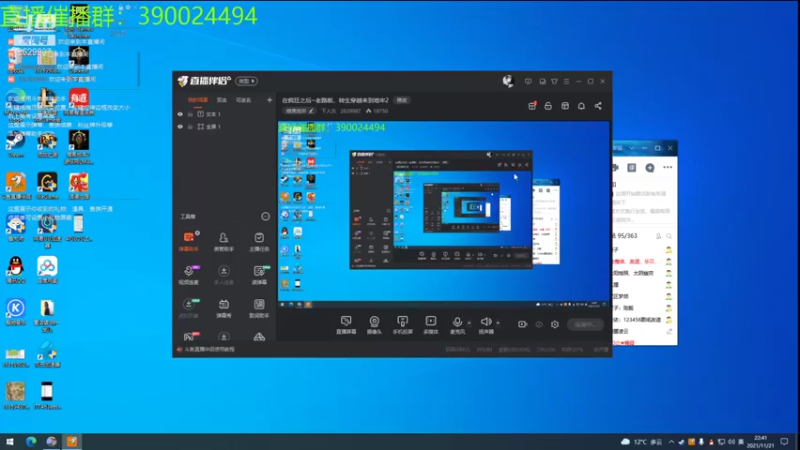
Task: Open the orange app taskbar icon
Action: tap(72, 441)
